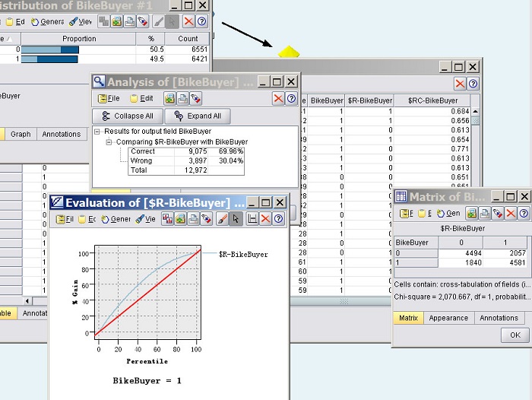Select the pointer tool in Evaluation toolbar
Viewport: 532px width, 400px height.
(x=236, y=219)
